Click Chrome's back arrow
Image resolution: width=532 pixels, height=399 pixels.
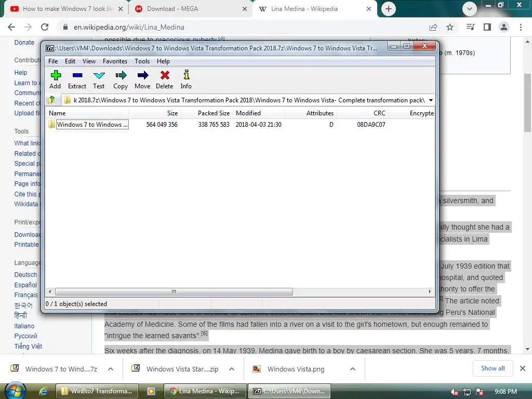11,27
